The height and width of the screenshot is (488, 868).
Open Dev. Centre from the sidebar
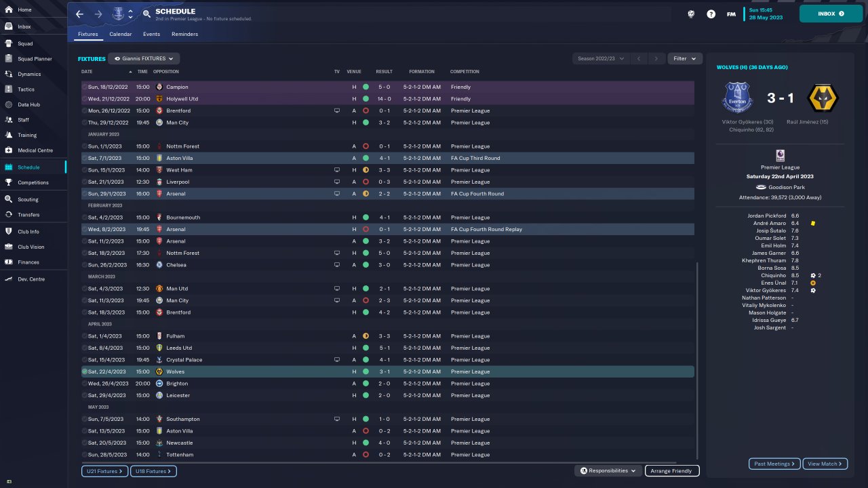click(x=33, y=279)
